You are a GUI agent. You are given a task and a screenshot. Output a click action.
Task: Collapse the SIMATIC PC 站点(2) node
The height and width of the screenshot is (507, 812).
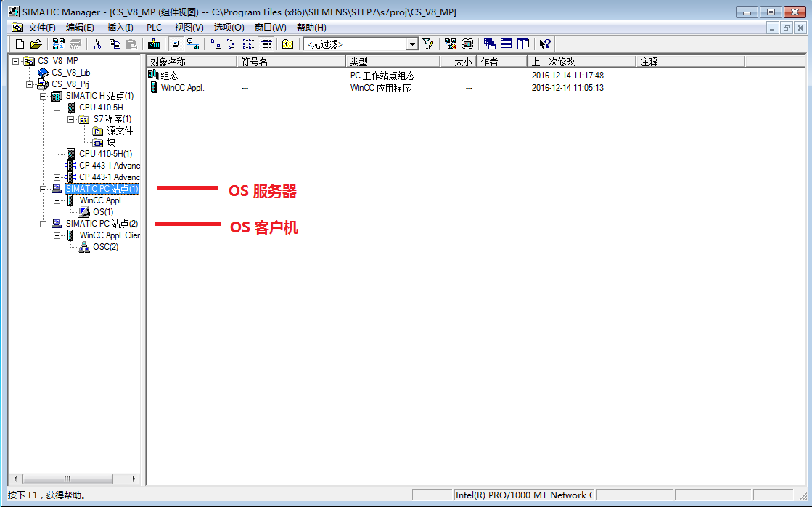[44, 224]
